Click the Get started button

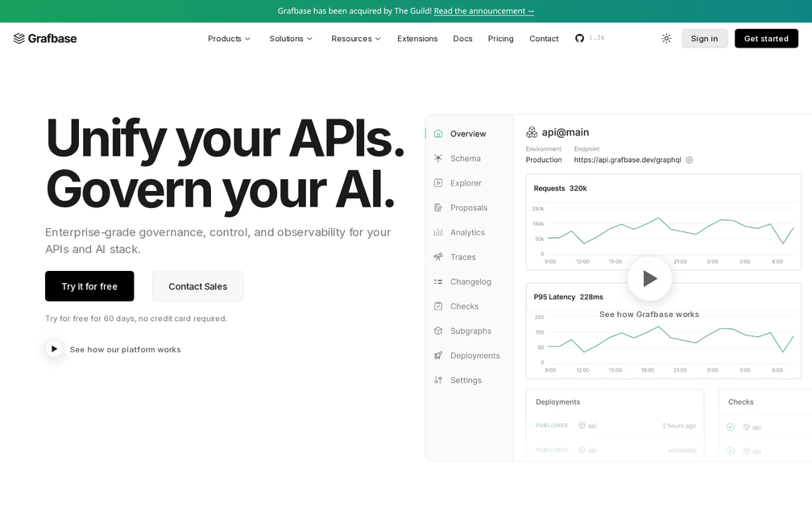[766, 39]
